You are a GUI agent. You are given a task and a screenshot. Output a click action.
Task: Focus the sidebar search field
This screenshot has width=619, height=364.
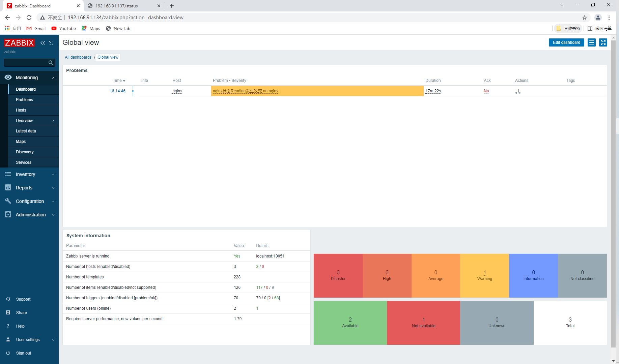click(26, 63)
